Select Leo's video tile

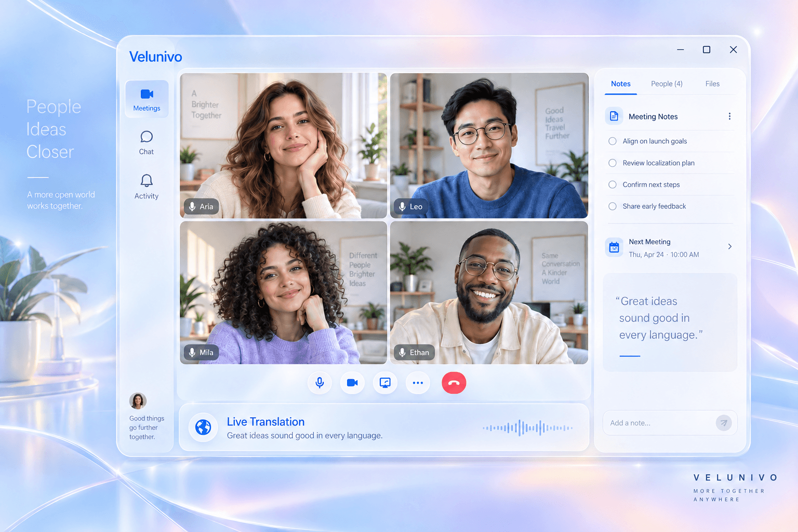pyautogui.click(x=489, y=145)
